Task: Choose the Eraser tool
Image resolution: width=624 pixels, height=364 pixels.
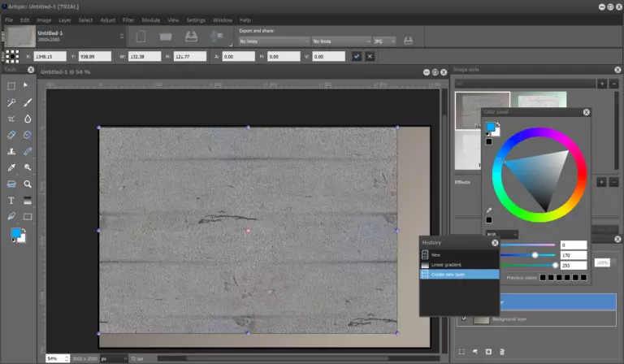Action: [11, 135]
